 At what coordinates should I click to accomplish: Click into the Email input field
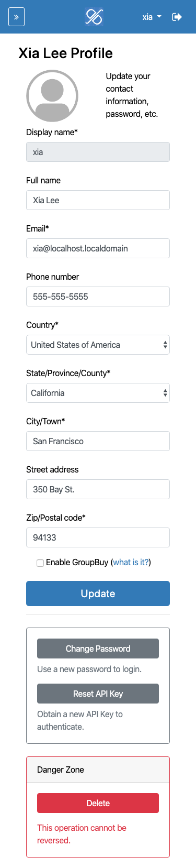[98, 248]
